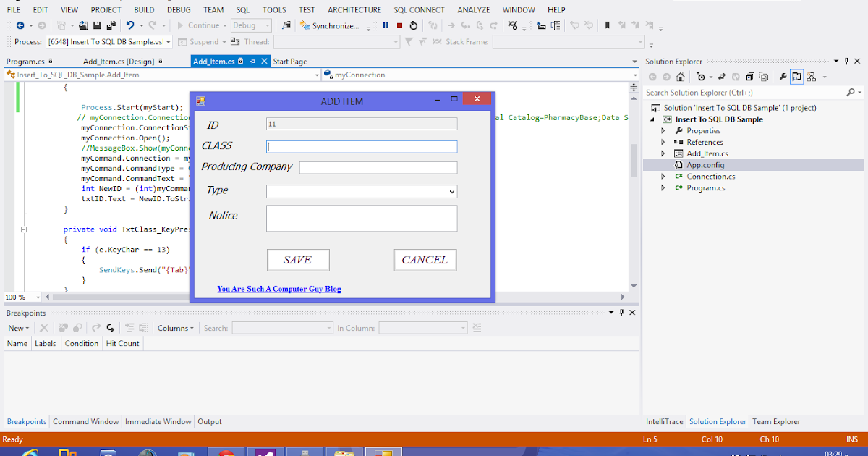Viewport: 868px width, 456px height.
Task: Open the Columns dropdown in Breakpoints
Action: (175, 328)
